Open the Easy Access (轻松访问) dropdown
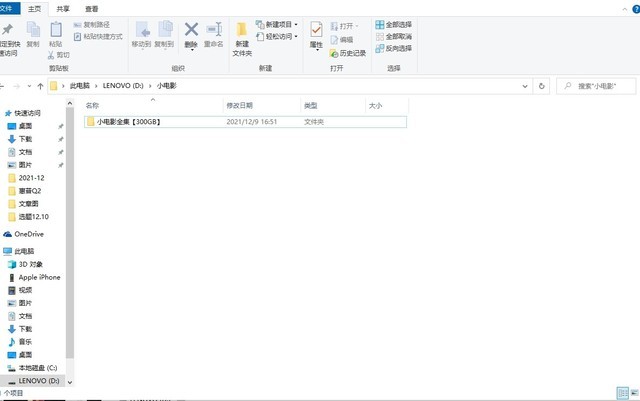 click(279, 36)
